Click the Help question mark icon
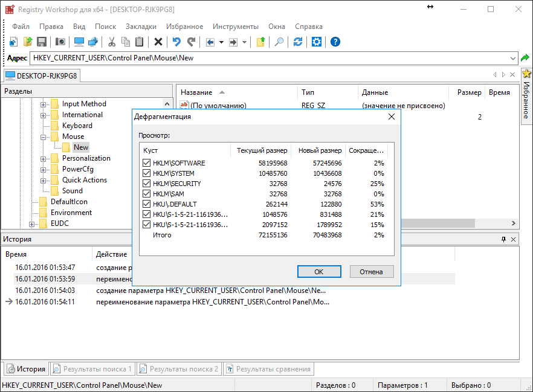Viewport: 533px width, 392px height. pos(335,42)
